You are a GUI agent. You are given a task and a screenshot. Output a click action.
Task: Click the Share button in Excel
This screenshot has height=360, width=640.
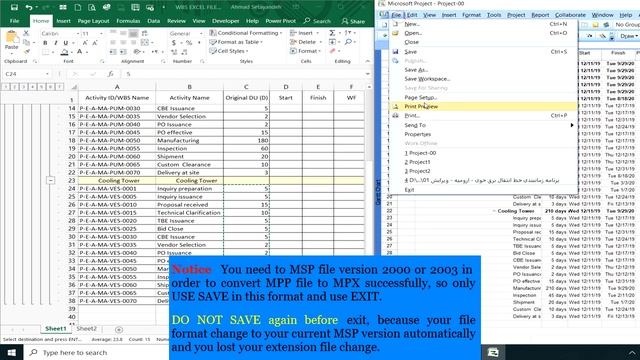pyautogui.click(x=353, y=21)
